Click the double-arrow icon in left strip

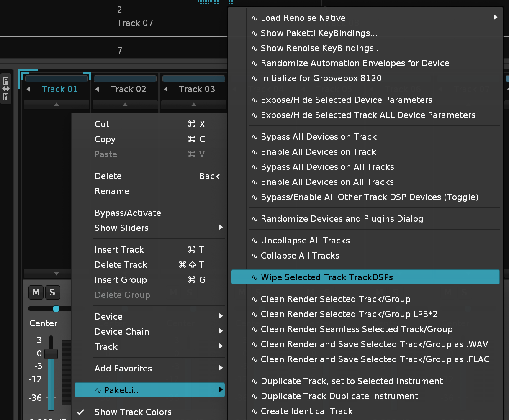[x=6, y=89]
